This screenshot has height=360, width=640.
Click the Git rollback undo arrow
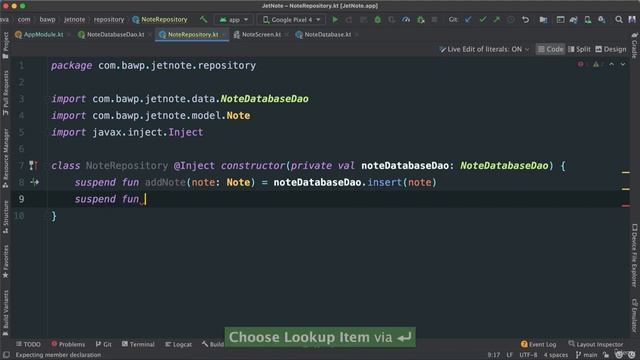525,20
